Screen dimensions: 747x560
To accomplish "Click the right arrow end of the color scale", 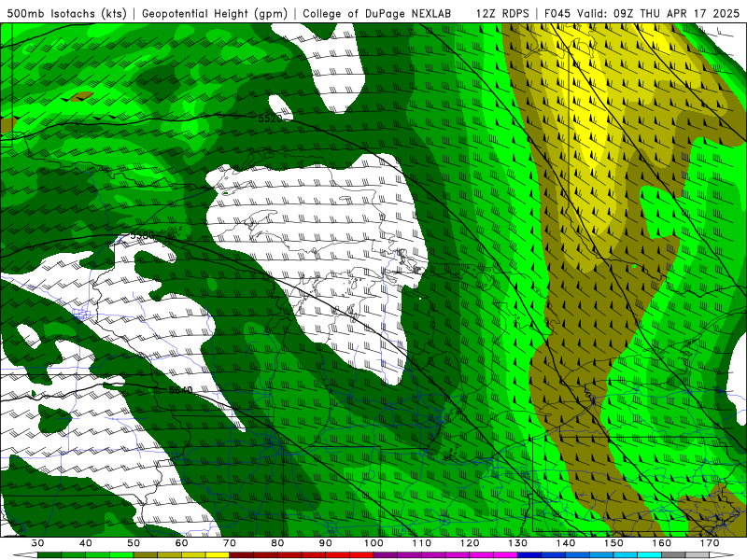I will pyautogui.click(x=721, y=555).
